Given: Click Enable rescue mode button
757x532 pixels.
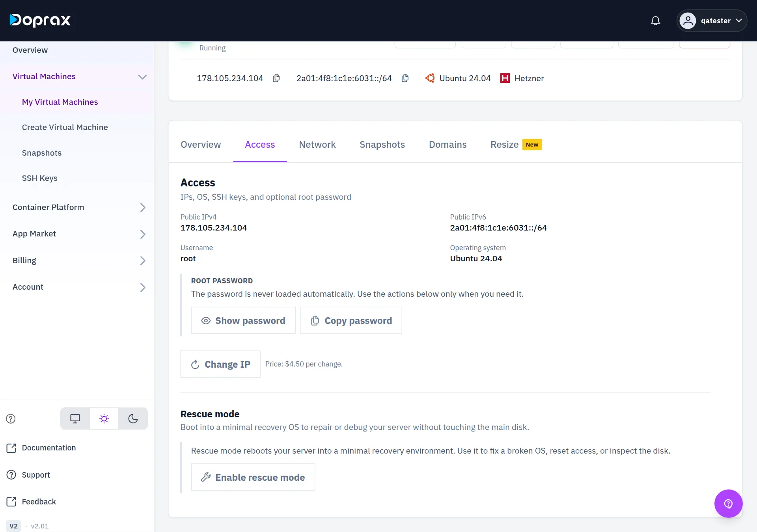Looking at the screenshot, I should point(253,477).
